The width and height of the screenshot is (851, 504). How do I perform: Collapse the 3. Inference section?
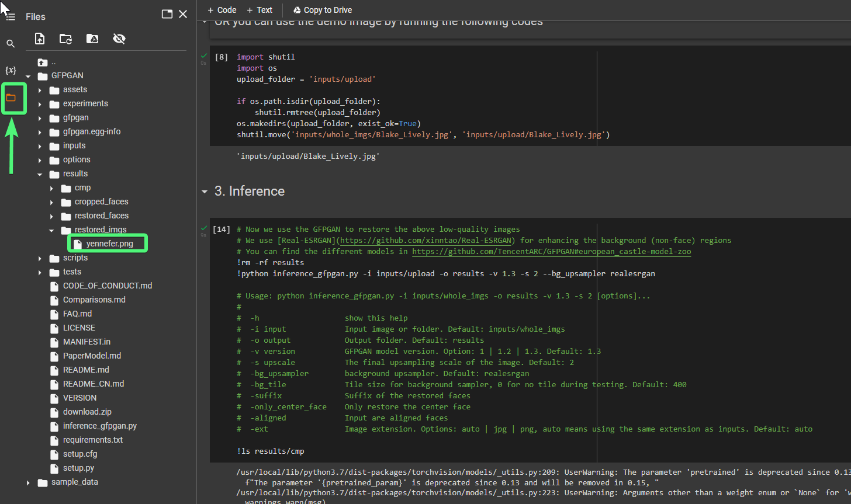[x=205, y=192]
